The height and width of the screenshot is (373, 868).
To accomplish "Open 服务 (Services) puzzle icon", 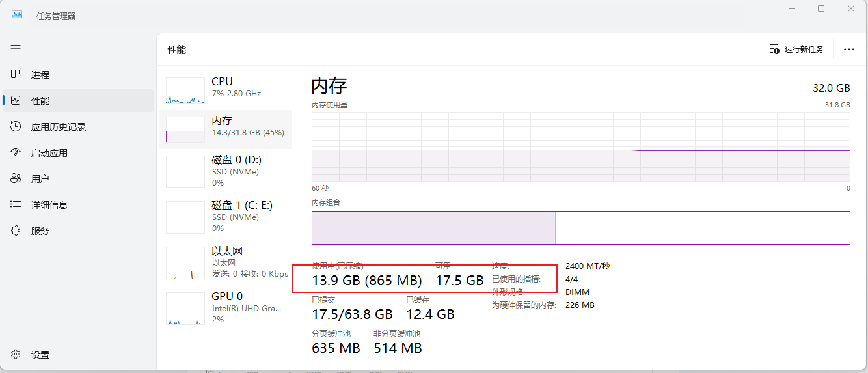I will 16,230.
